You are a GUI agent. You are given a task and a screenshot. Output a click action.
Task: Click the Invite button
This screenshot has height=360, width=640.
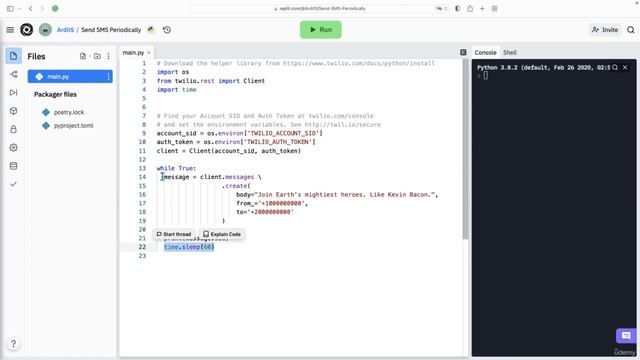(605, 30)
